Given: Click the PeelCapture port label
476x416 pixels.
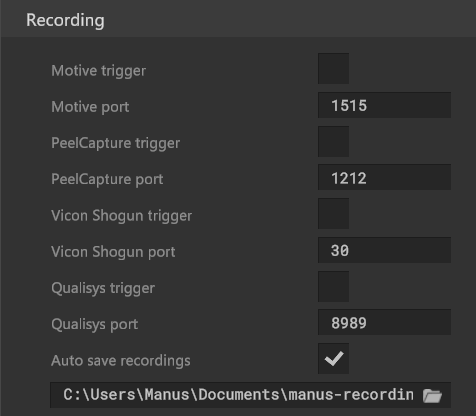Looking at the screenshot, I should point(107,179).
